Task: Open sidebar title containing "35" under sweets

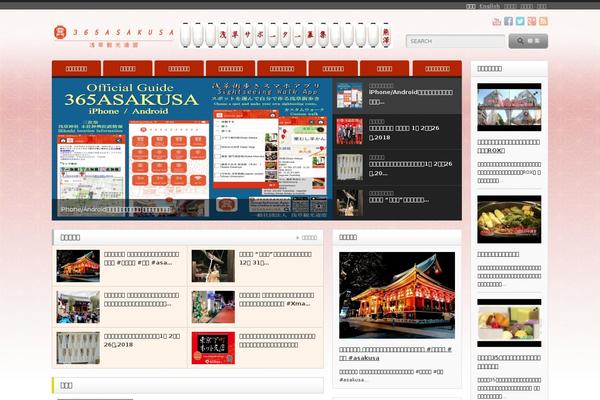Action: coord(509,362)
